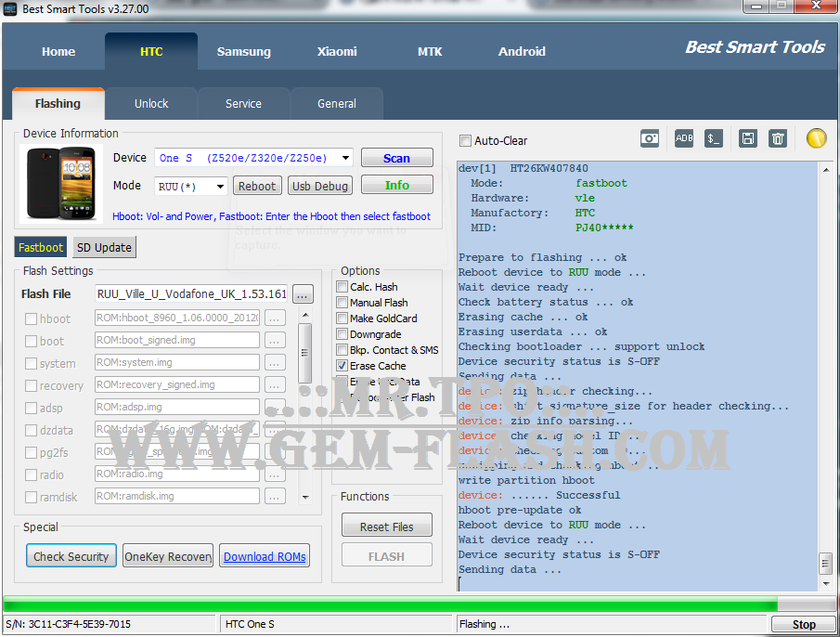
Task: Click the Reboot button
Action: point(256,186)
